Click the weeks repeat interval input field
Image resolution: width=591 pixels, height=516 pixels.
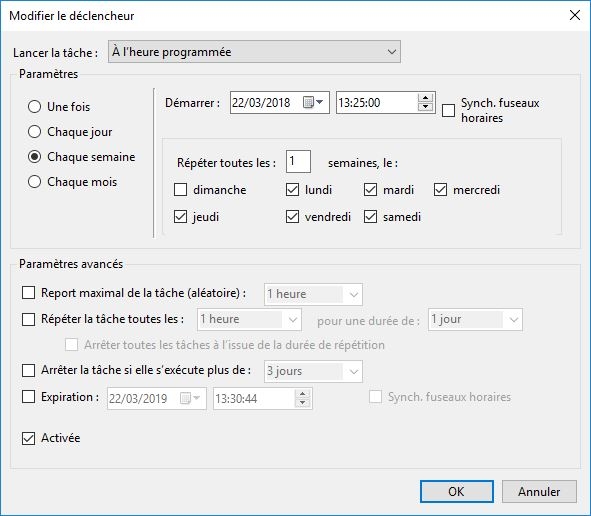298,162
